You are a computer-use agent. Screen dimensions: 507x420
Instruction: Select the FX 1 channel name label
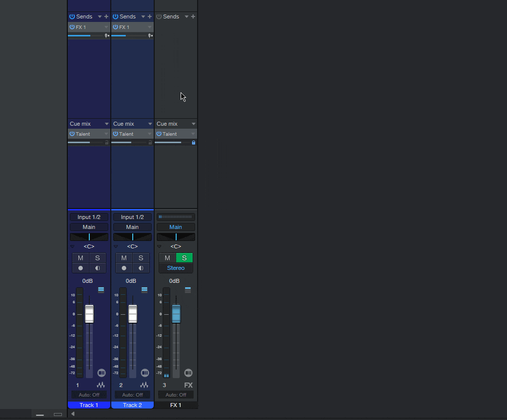(x=176, y=405)
